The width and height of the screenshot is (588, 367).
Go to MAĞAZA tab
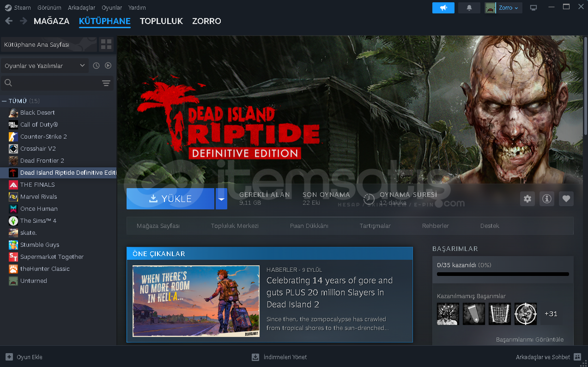[x=51, y=21]
